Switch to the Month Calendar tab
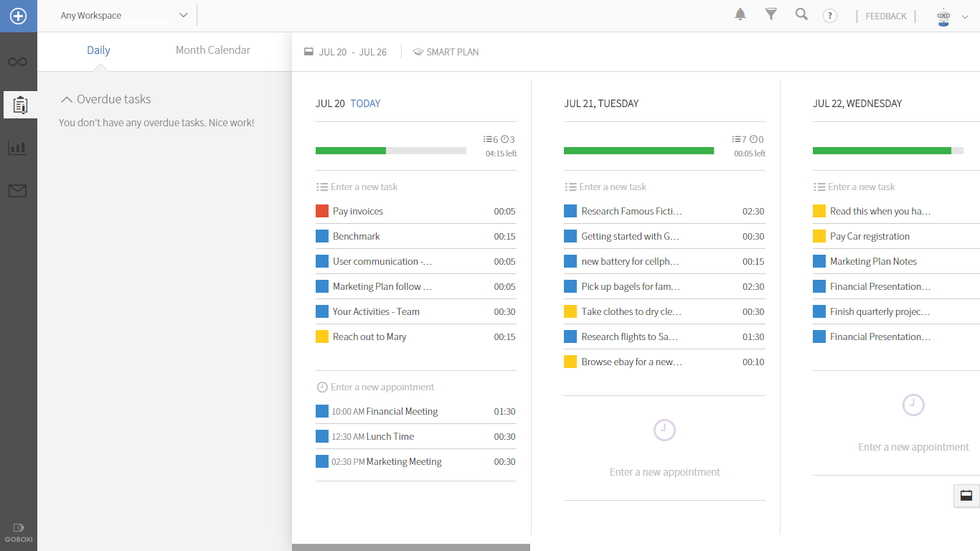 (x=213, y=50)
